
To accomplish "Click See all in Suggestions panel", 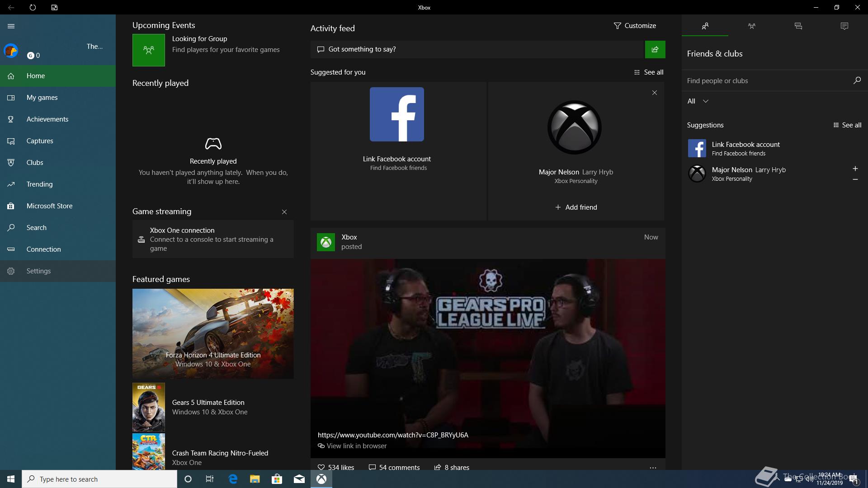I will pos(847,125).
